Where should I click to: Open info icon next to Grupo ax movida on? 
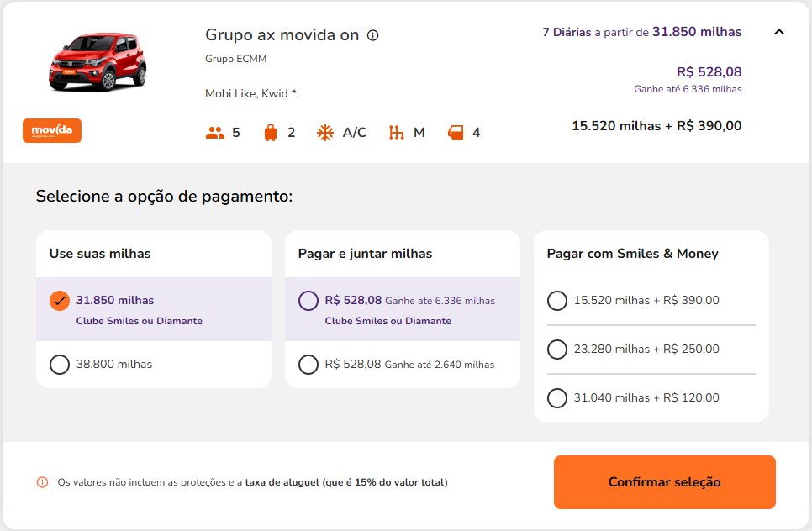[373, 35]
